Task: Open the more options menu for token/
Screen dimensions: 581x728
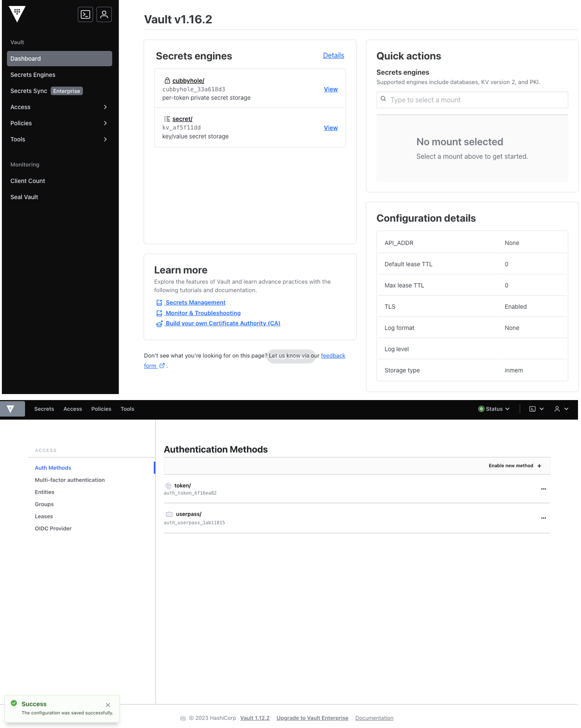Action: (x=543, y=489)
